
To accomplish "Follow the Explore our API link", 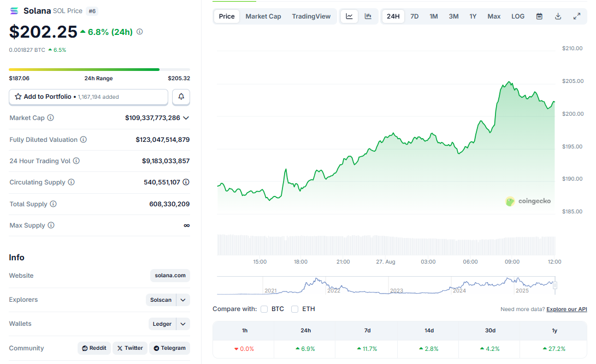I will click(567, 309).
